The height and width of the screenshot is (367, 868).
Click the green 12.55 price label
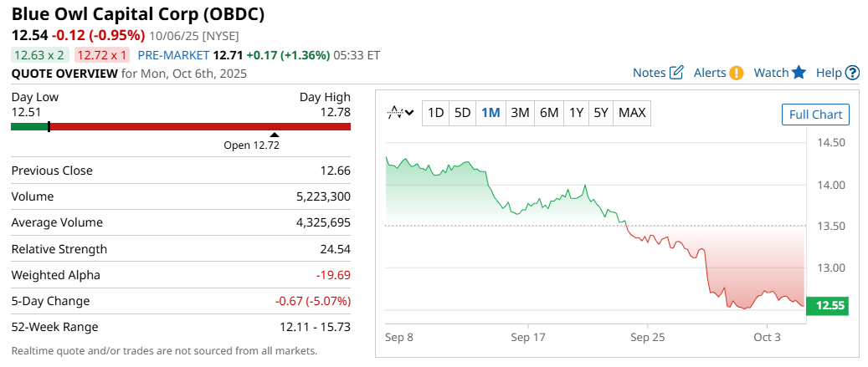(827, 306)
